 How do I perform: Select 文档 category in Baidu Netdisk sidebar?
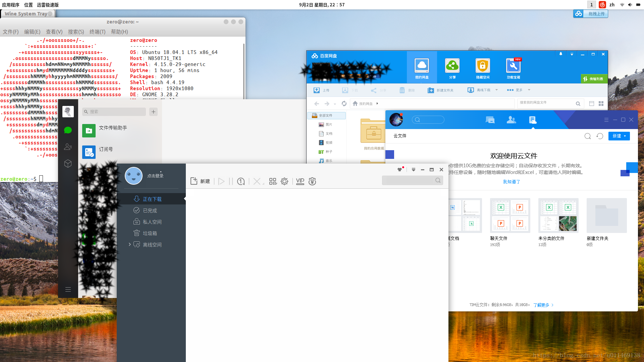[x=325, y=133]
